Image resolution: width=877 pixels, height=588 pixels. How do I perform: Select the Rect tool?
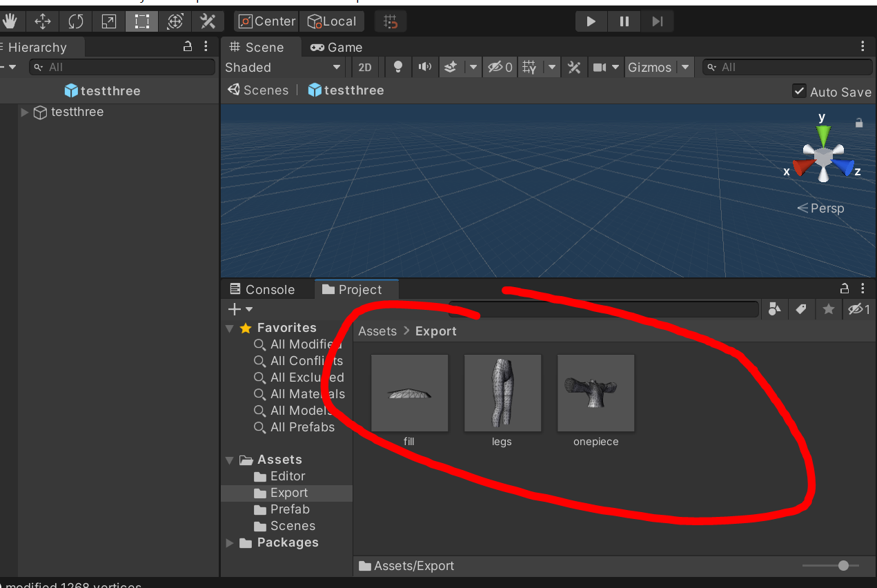[x=141, y=21]
